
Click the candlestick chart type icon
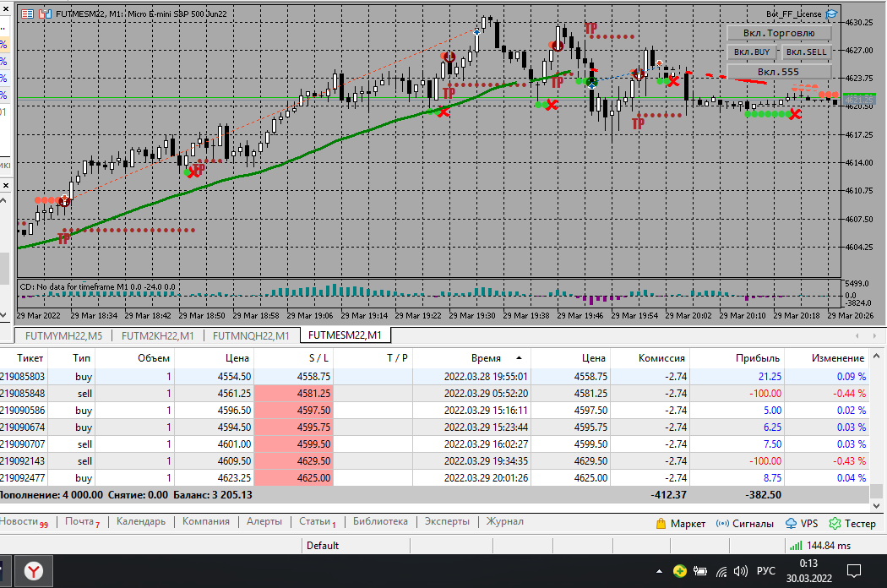click(46, 14)
